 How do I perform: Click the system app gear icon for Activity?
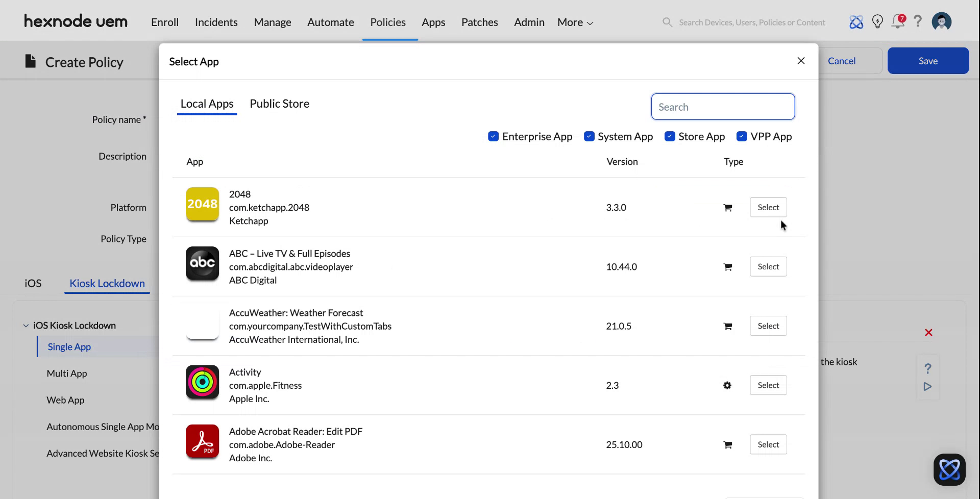(x=727, y=385)
